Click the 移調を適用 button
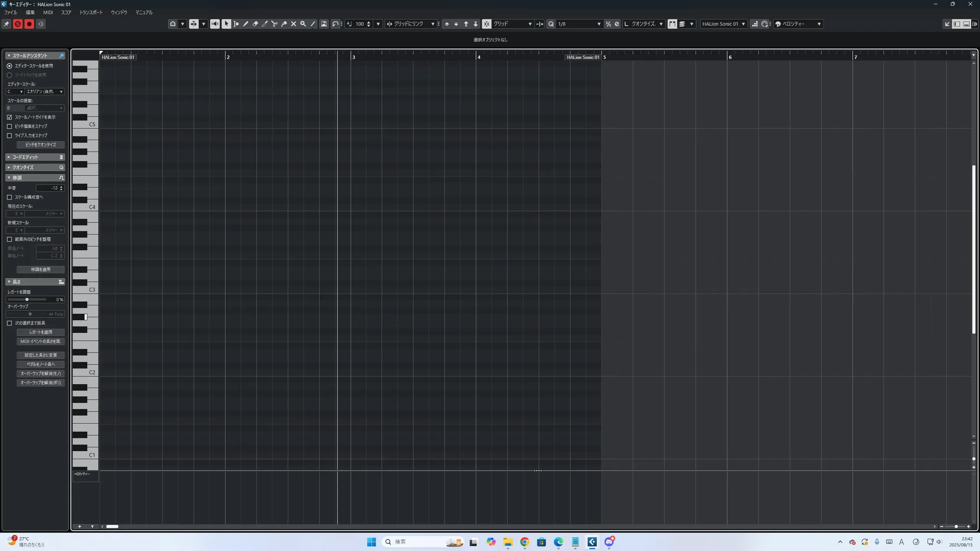This screenshot has height=551, width=980. [41, 269]
